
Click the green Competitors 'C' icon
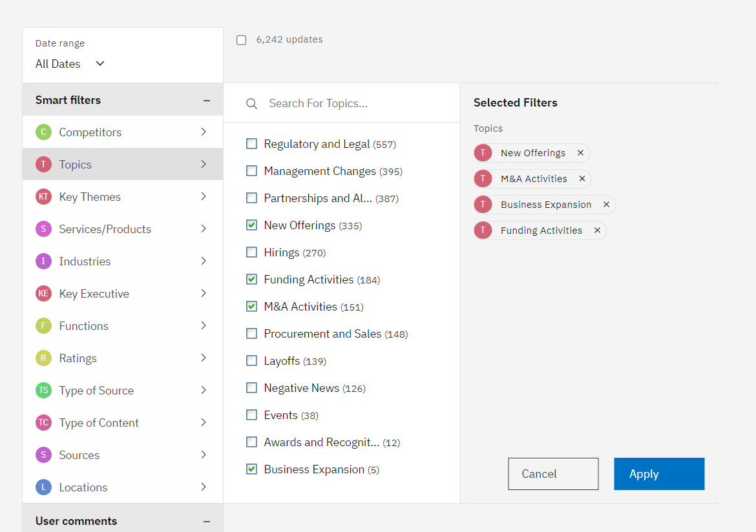click(43, 132)
